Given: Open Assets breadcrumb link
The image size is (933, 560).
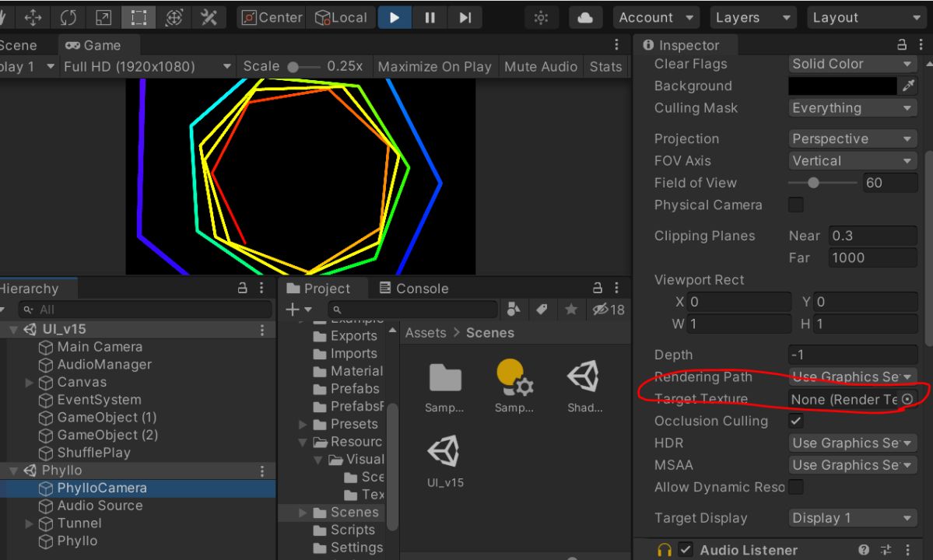Looking at the screenshot, I should (426, 332).
